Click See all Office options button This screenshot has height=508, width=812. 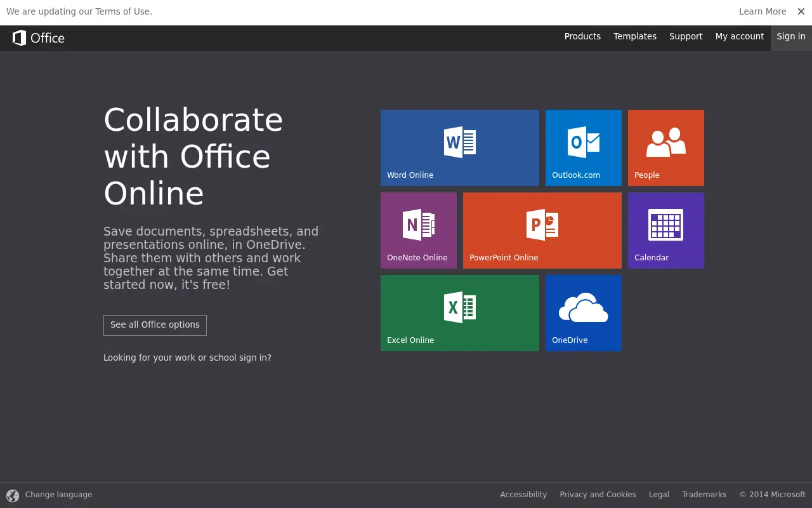tap(155, 325)
